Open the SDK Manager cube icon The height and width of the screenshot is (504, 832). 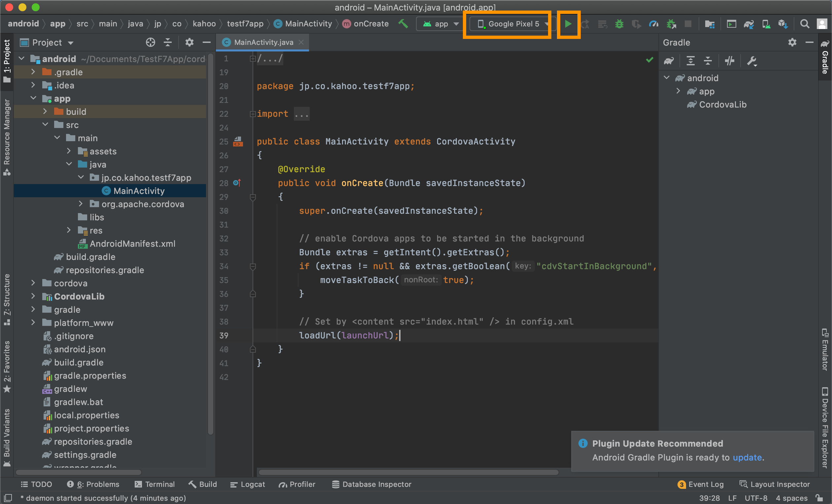tap(783, 24)
